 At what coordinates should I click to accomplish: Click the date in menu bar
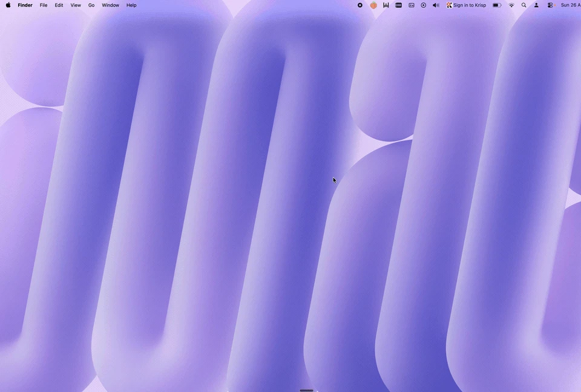571,5
